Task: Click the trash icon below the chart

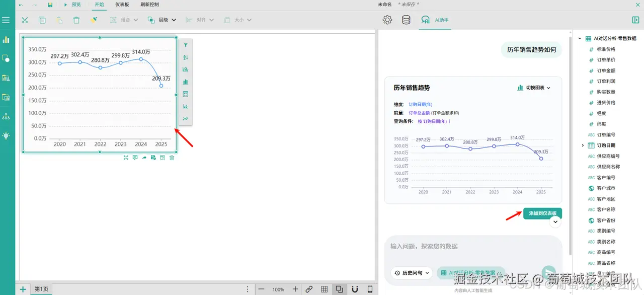Action: (171, 158)
